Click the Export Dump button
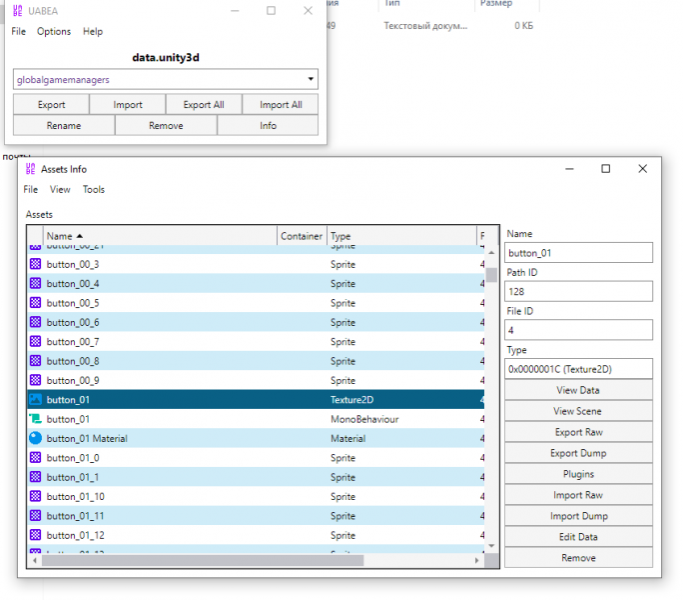 pos(578,453)
